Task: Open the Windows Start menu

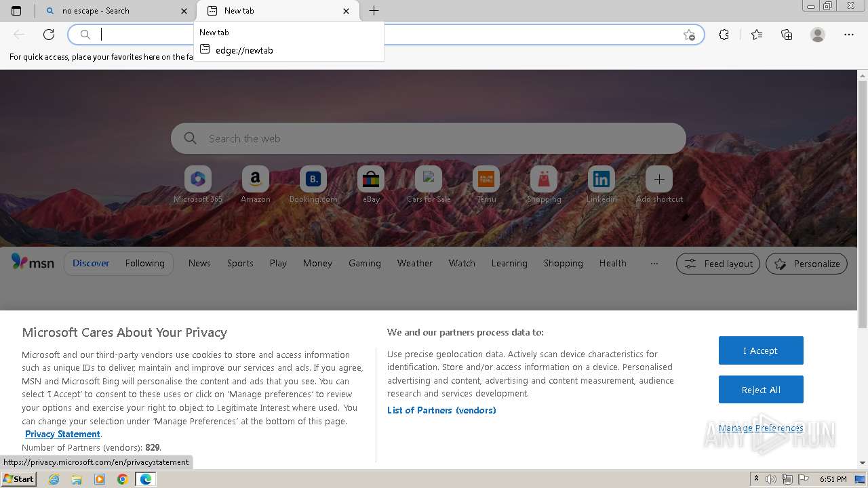Action: point(18,479)
